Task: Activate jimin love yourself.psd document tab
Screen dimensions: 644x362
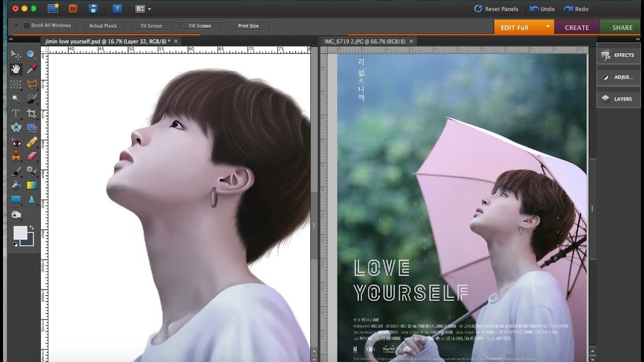Action: 108,41
